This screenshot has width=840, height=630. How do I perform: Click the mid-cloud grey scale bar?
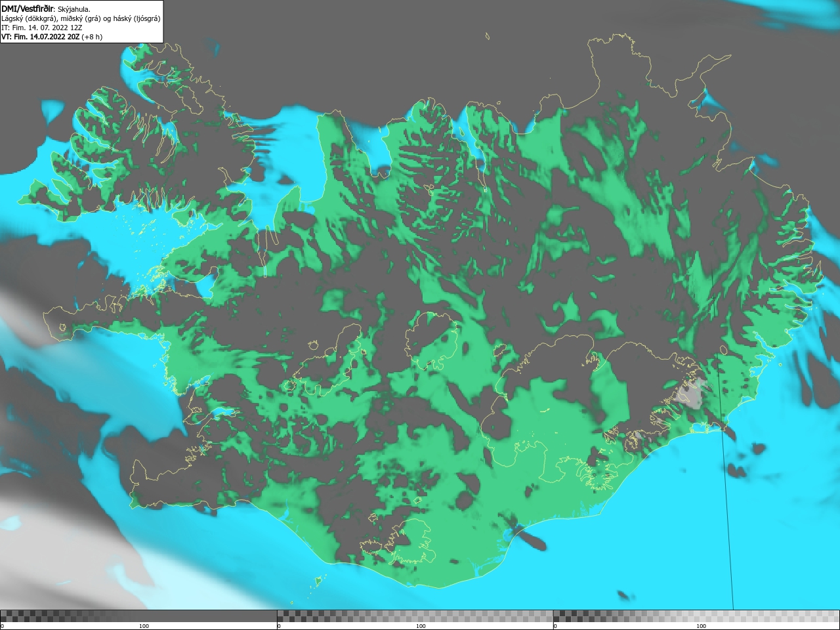coord(415,616)
